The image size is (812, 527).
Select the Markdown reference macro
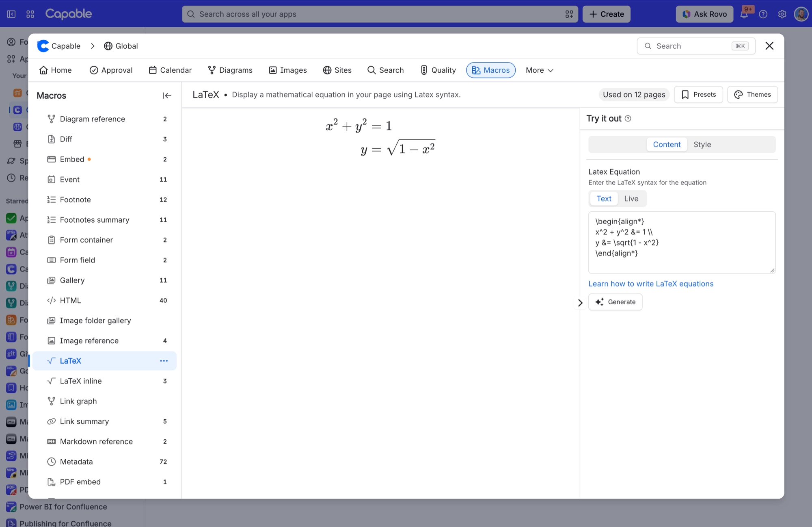coord(105,441)
